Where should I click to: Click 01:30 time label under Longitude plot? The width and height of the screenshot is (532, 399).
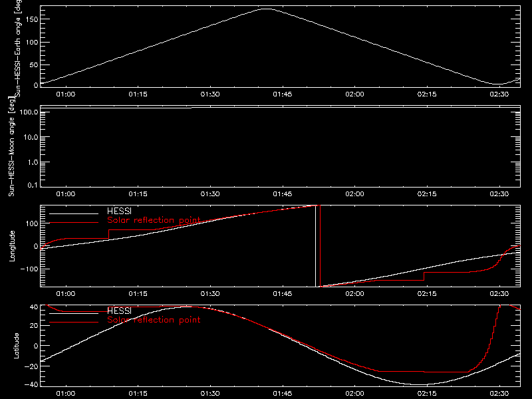[x=210, y=294]
